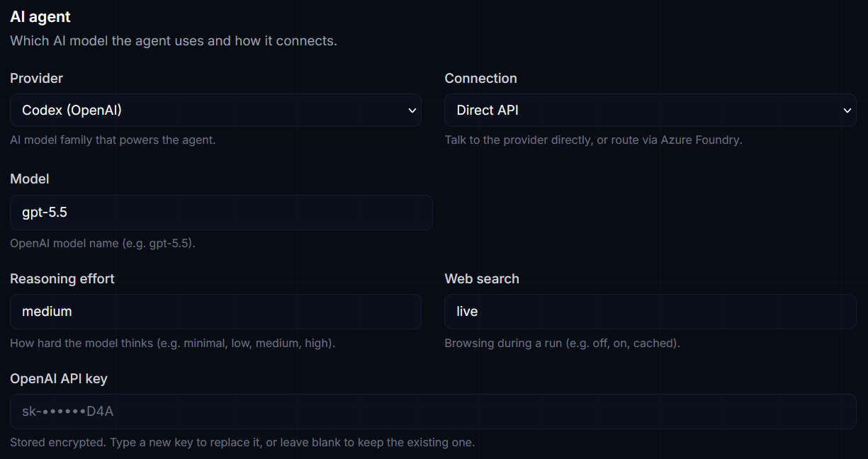Click 'OpenAI model name (e.g. gpt-5.5)' hint
This screenshot has height=459, width=868.
coord(103,244)
